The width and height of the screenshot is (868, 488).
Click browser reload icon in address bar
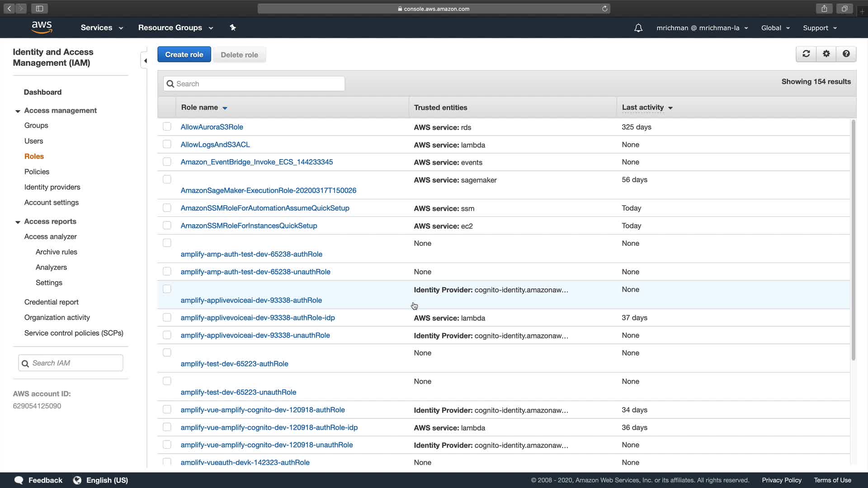click(x=604, y=9)
